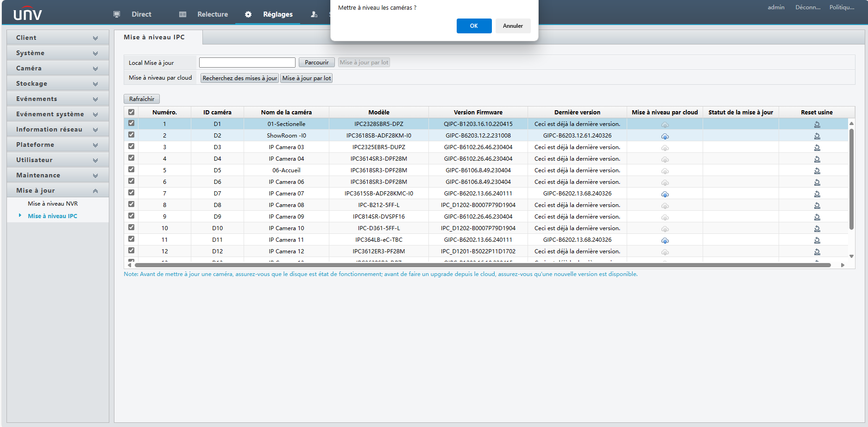Click cloud upgrade icon for ShowRoom -I0
868x427 pixels.
665,136
